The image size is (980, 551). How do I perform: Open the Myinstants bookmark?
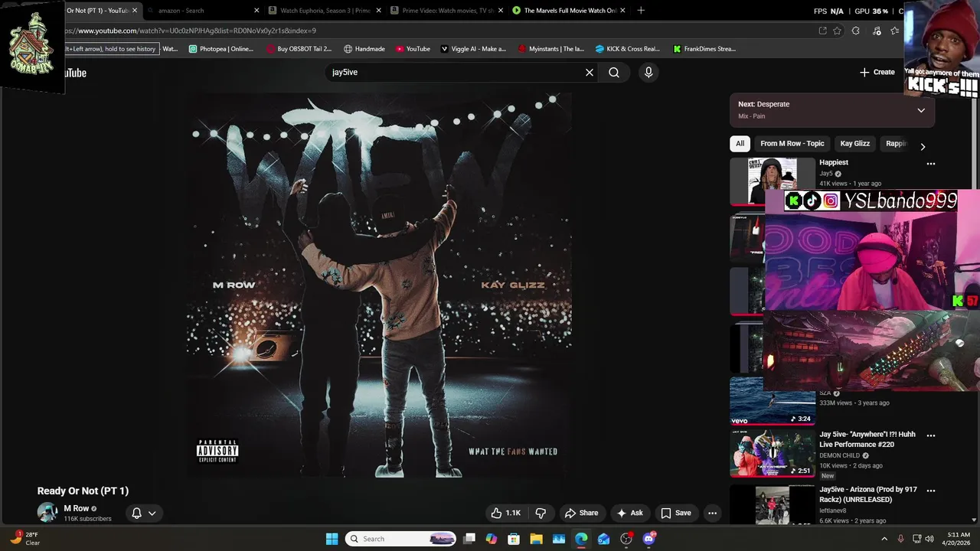click(x=551, y=49)
